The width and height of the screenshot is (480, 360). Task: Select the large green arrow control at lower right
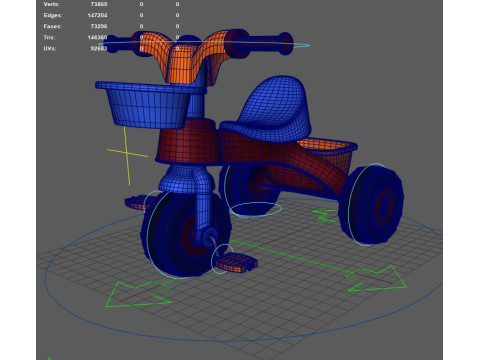click(x=377, y=279)
